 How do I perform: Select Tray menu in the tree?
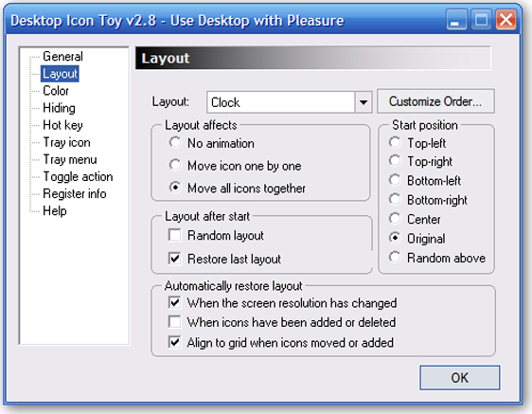(70, 159)
